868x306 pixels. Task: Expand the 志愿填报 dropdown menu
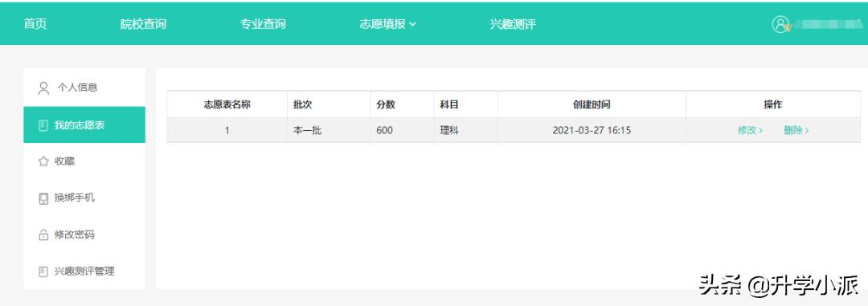[387, 24]
